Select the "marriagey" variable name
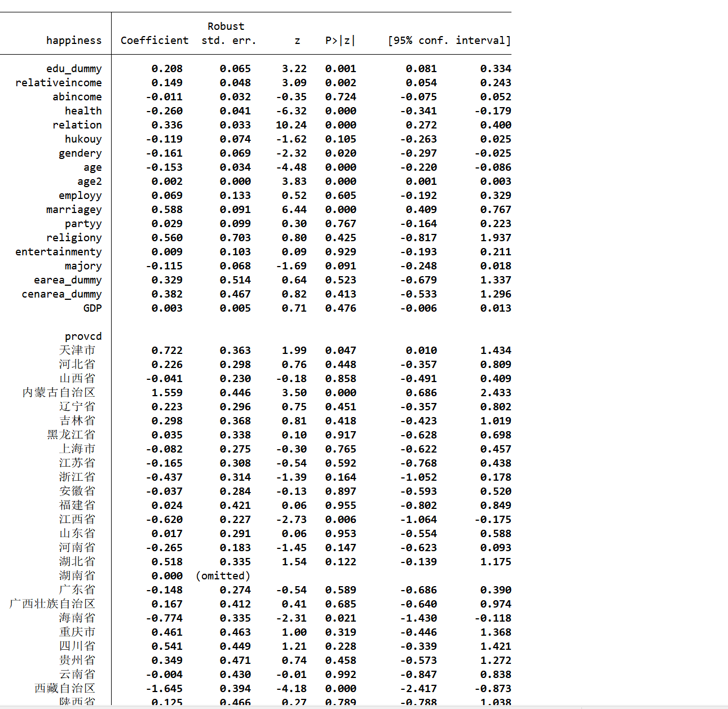 coord(74,210)
